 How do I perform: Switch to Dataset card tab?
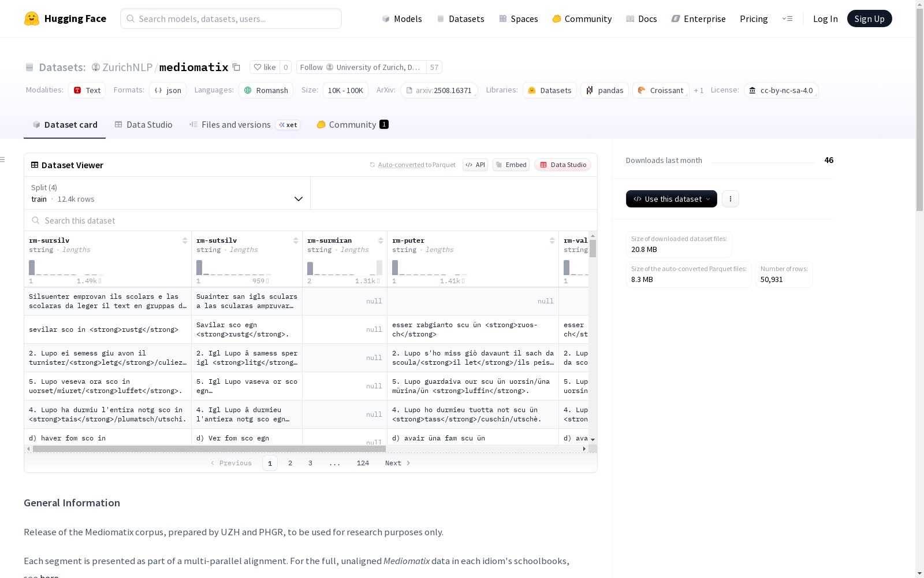pyautogui.click(x=65, y=125)
